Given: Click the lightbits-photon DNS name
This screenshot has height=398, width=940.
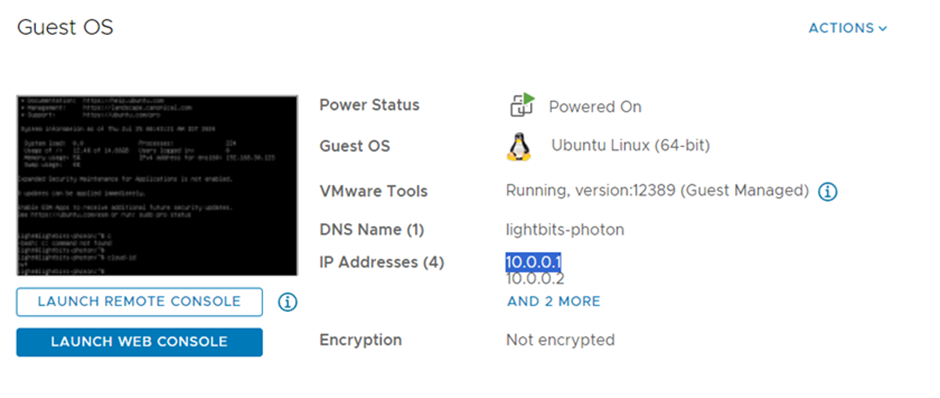Looking at the screenshot, I should 565,230.
